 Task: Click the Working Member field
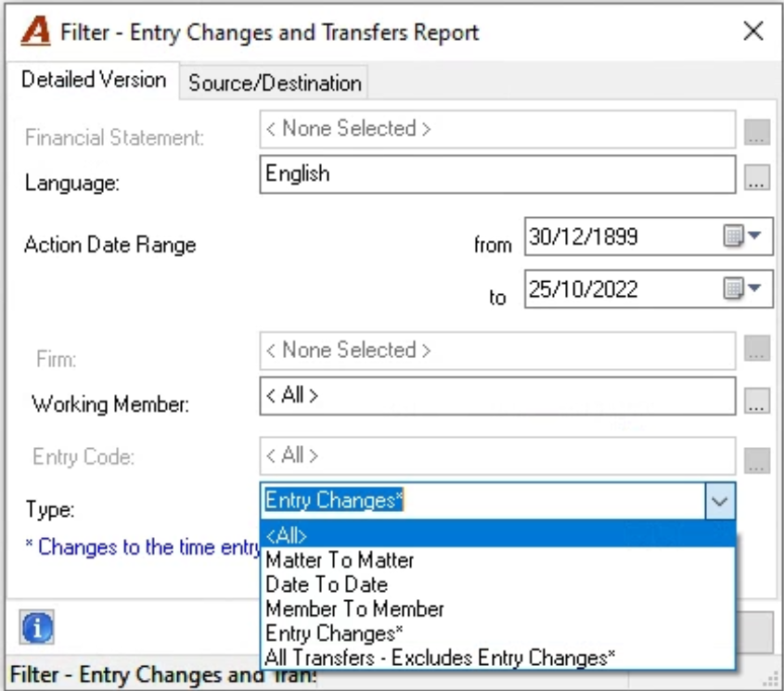click(497, 396)
